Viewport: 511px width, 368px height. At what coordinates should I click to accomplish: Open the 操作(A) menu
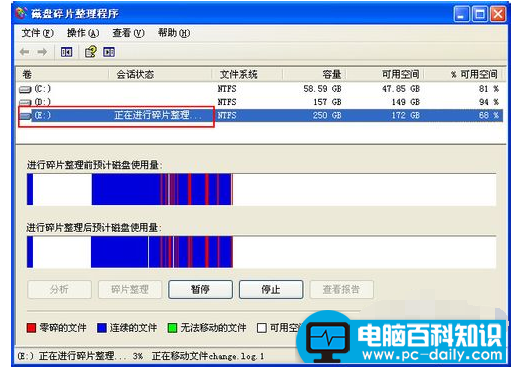click(83, 33)
